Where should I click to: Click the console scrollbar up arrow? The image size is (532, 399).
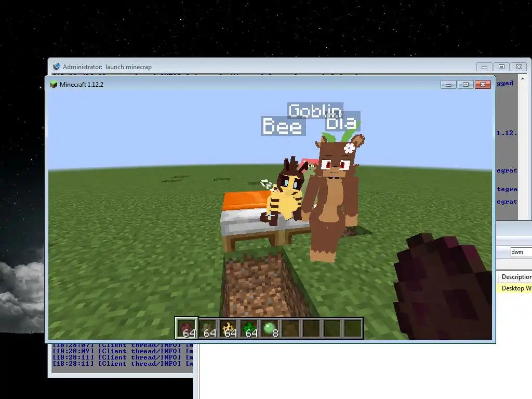pyautogui.click(x=523, y=78)
